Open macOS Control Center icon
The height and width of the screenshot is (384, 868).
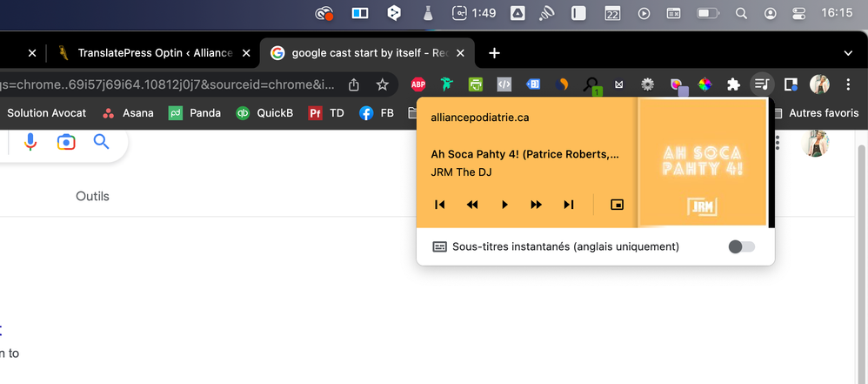click(x=798, y=13)
